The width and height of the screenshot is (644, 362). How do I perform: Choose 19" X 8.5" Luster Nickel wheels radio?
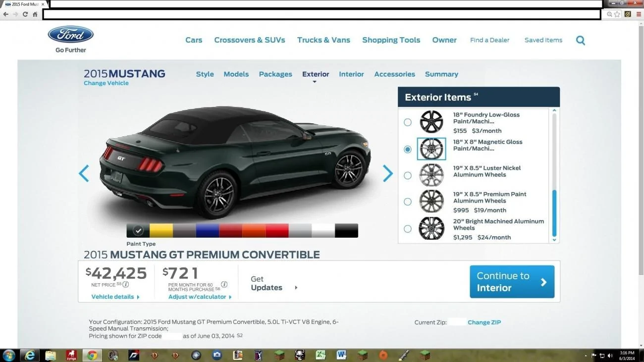(x=408, y=175)
